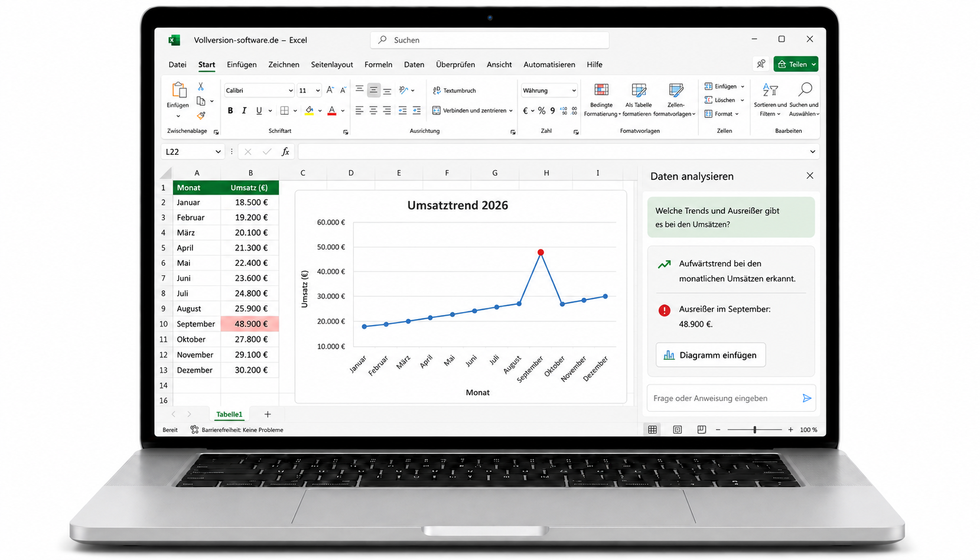980x560 pixels.
Task: Click the Paste (Einfügen) clipboard icon
Action: pos(178,90)
